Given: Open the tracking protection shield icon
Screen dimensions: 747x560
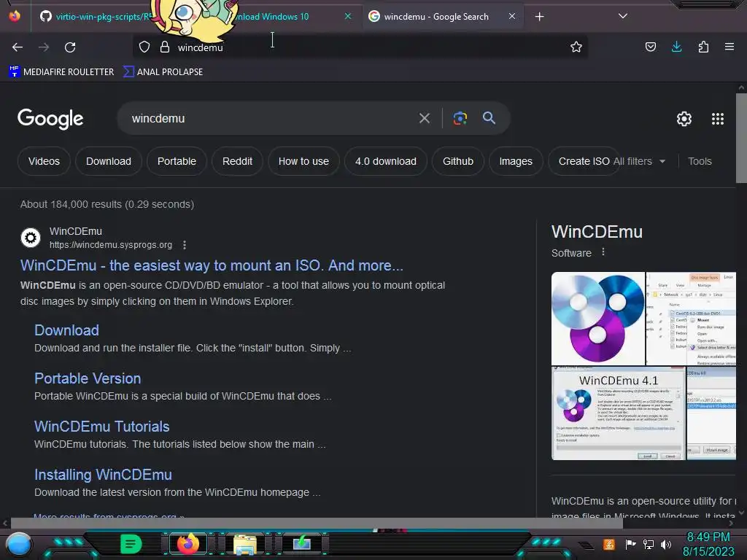Looking at the screenshot, I should [144, 47].
